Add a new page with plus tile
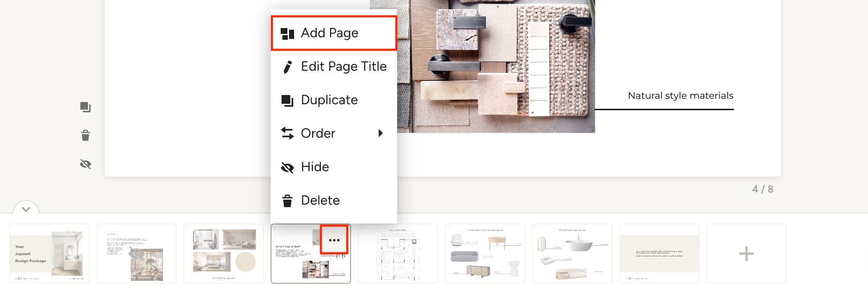 (746, 254)
